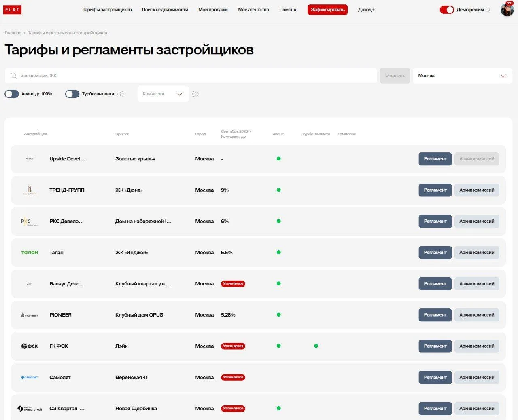Image resolution: width=518 pixels, height=420 pixels.
Task: Click the Уточняется badge for Новая Щербинка
Action: [x=233, y=409]
